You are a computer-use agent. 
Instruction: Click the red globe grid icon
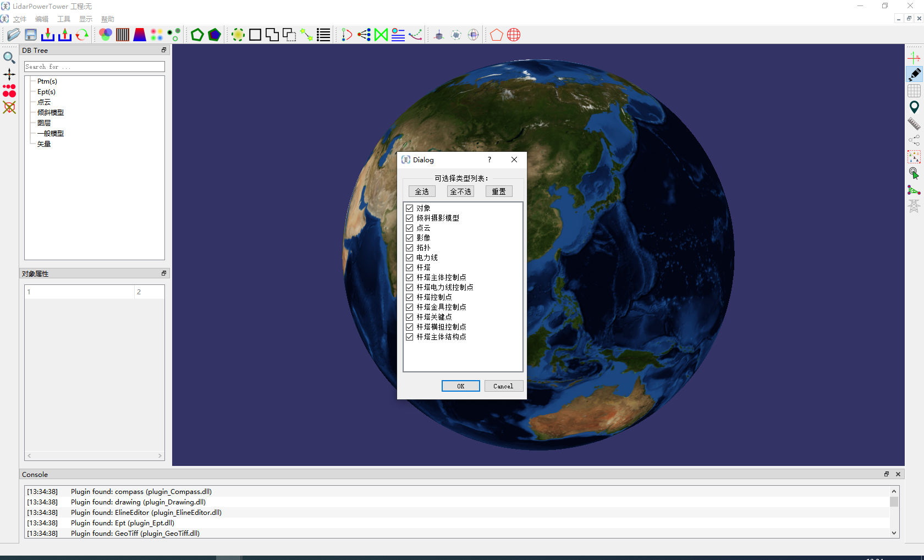[x=514, y=35]
